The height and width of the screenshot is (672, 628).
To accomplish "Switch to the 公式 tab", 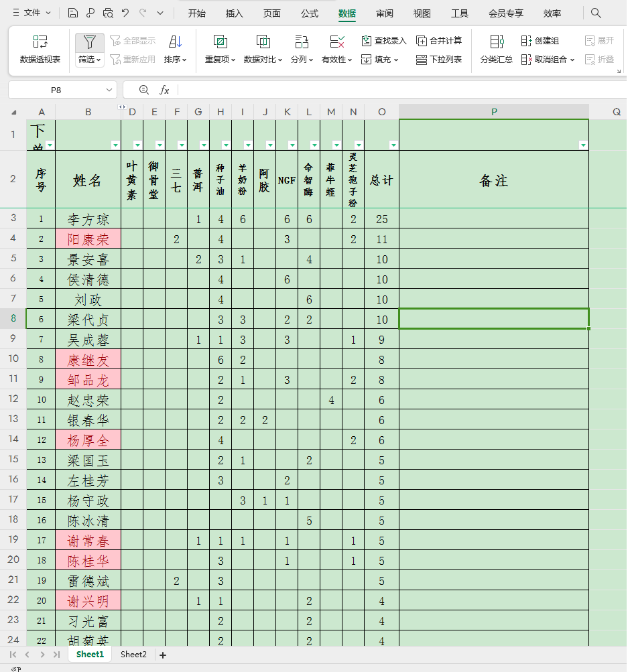I will pyautogui.click(x=310, y=13).
